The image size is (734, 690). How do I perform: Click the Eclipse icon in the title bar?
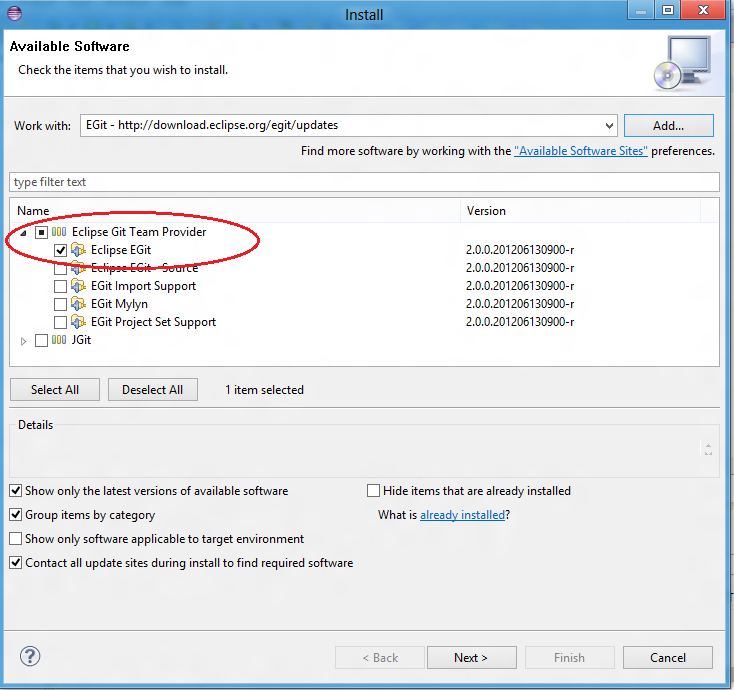pos(15,13)
